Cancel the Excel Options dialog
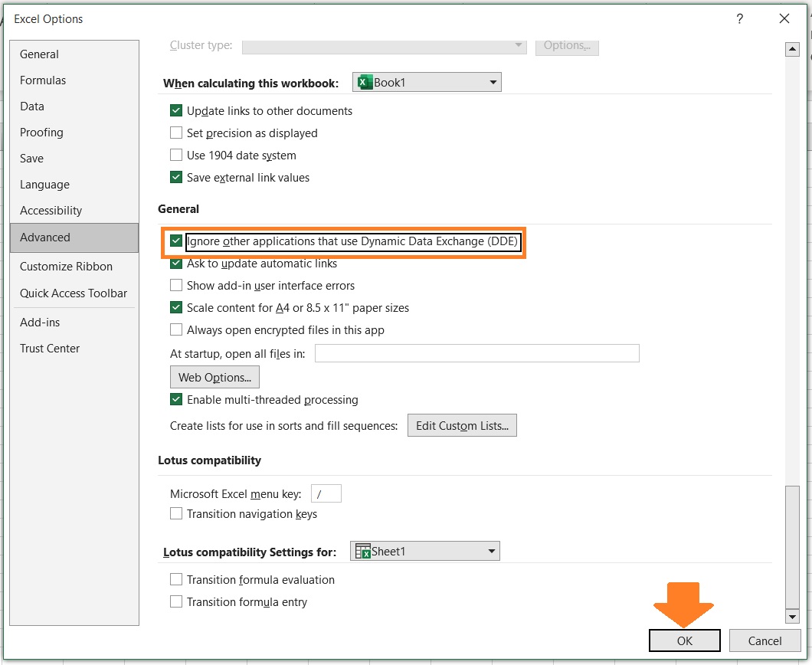The width and height of the screenshot is (812, 665). coord(765,640)
